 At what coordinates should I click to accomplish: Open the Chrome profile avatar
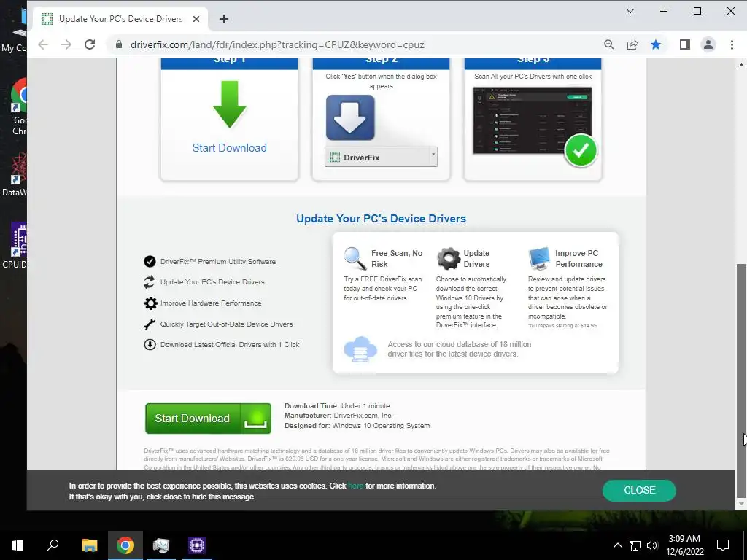tap(708, 44)
